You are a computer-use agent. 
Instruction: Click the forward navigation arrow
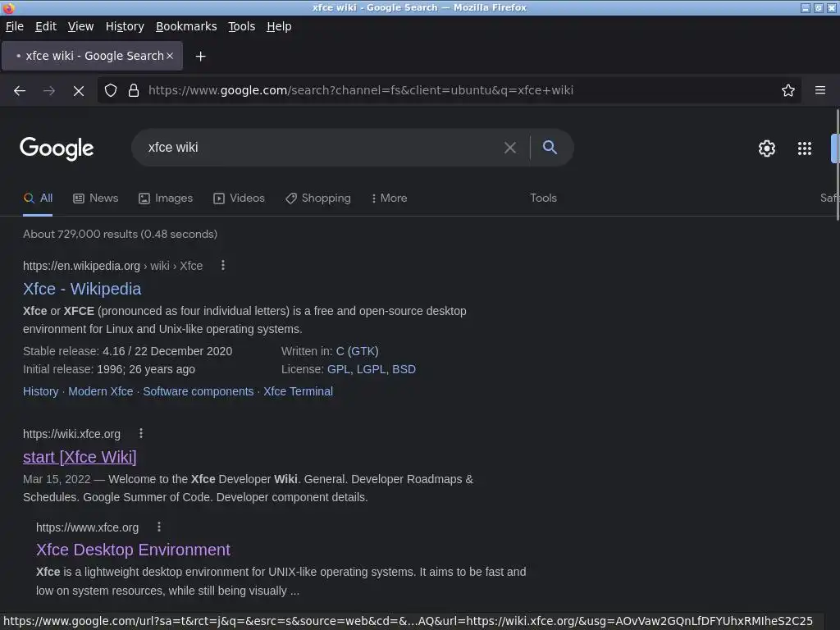click(x=49, y=90)
